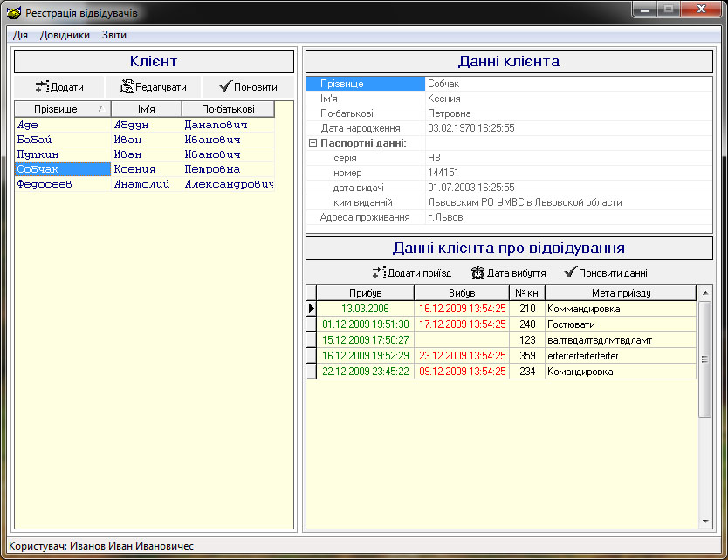The image size is (728, 560).
Task: Click the Додати add-client icon
Action: 42,87
